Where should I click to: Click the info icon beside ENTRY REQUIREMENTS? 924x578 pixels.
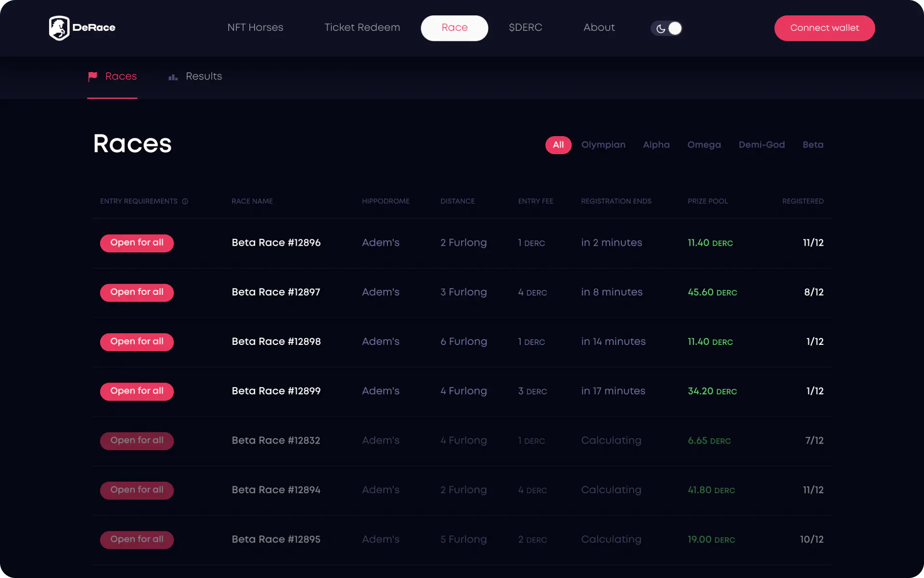186,201
